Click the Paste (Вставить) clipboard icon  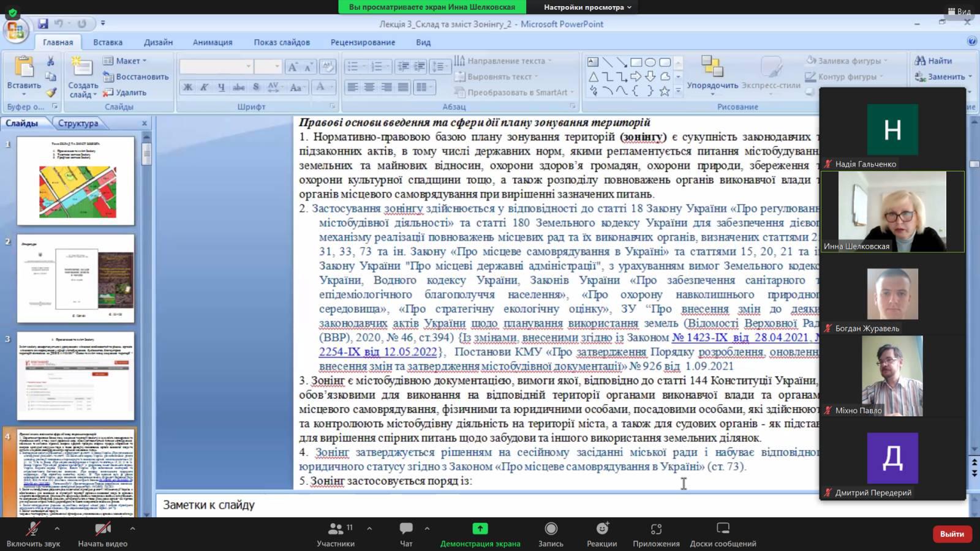point(24,66)
